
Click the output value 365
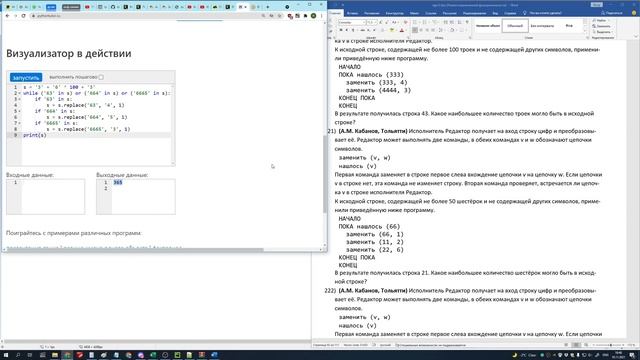[118, 182]
